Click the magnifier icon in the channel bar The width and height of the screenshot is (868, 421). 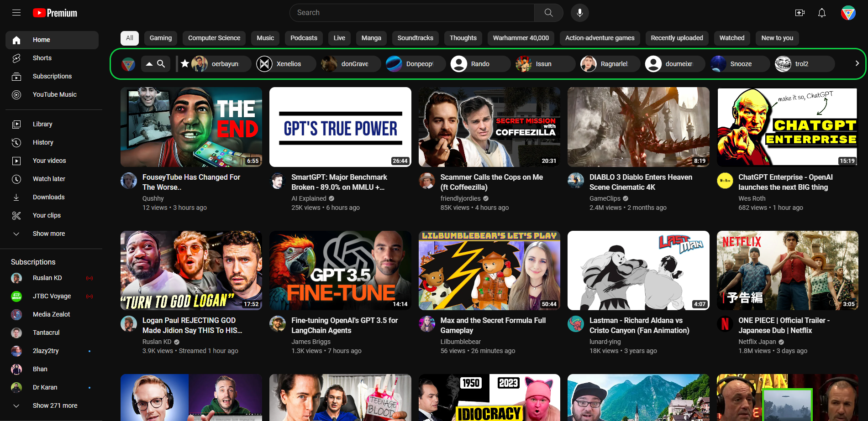(161, 63)
